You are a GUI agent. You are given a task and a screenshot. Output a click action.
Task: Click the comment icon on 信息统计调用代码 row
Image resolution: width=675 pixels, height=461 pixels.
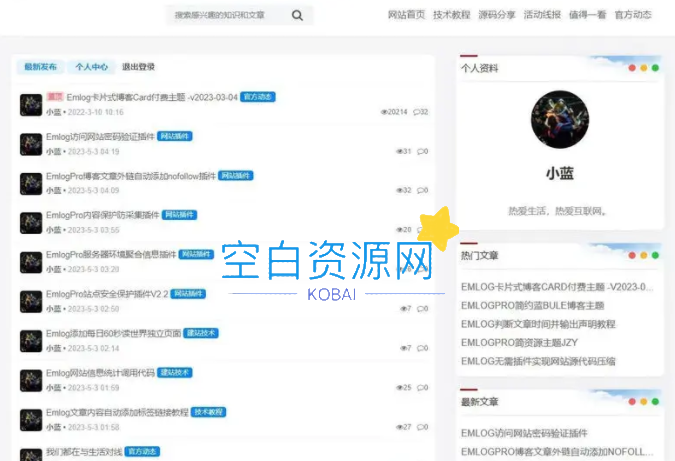tap(420, 388)
